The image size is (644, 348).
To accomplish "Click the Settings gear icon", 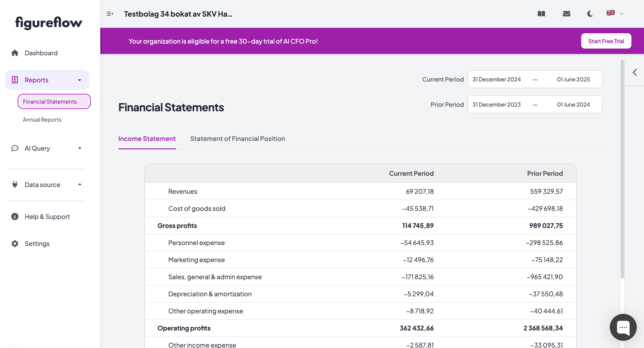I will point(15,243).
